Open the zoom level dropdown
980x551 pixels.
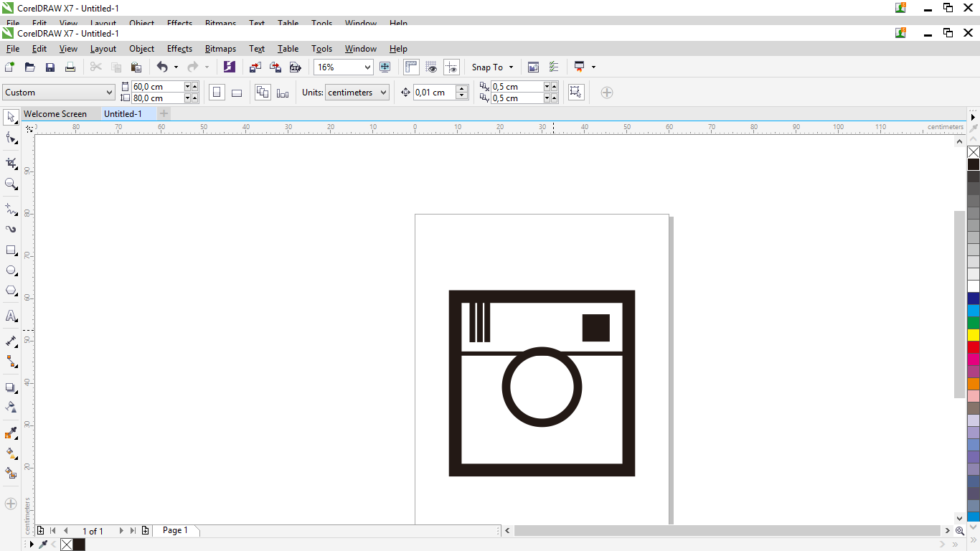369,67
